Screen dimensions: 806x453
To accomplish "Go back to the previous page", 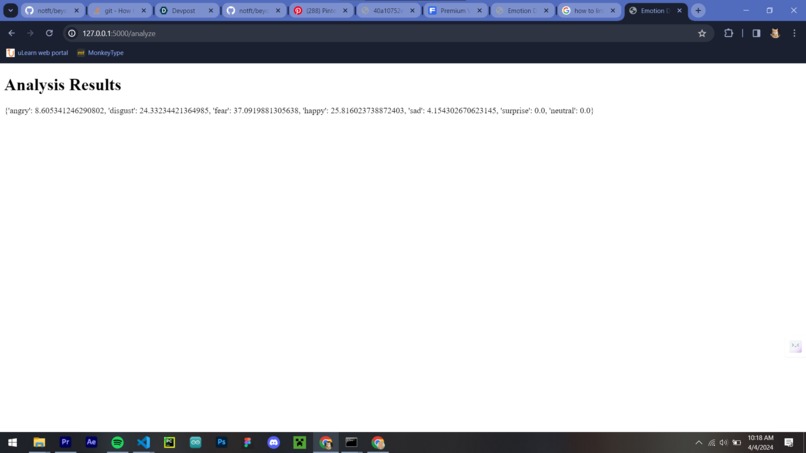I will pos(11,33).
